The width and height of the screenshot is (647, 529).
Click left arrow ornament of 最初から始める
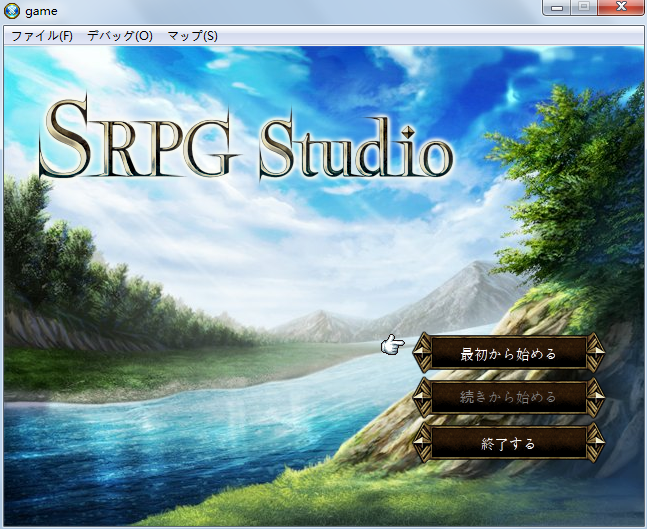click(422, 352)
